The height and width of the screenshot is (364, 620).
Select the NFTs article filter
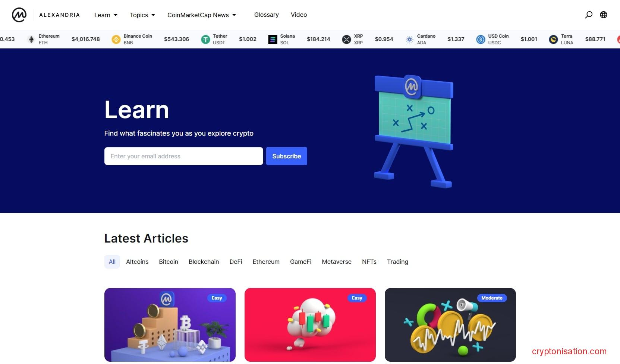click(369, 262)
